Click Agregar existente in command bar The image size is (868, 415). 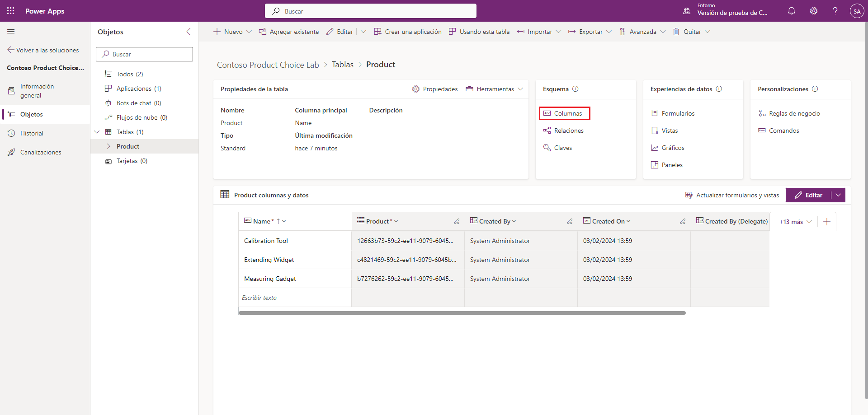coord(288,32)
